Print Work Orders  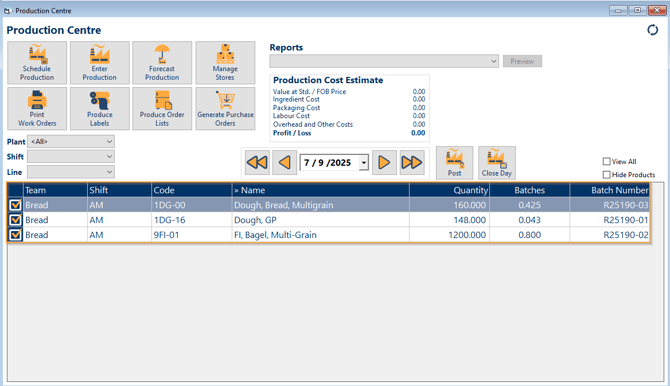(x=37, y=109)
